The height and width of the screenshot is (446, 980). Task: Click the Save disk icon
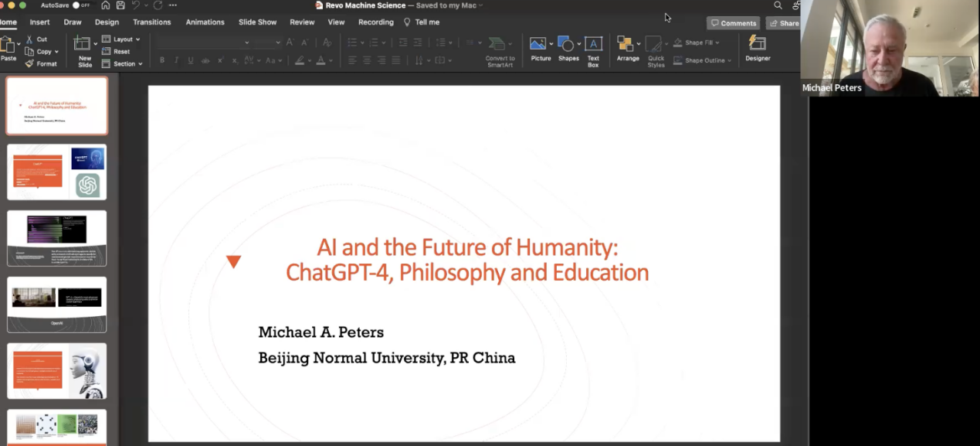tap(120, 5)
